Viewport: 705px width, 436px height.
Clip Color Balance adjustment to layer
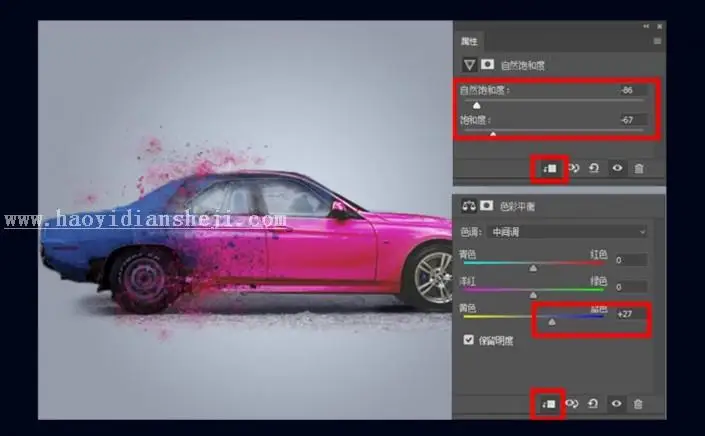[x=549, y=404]
